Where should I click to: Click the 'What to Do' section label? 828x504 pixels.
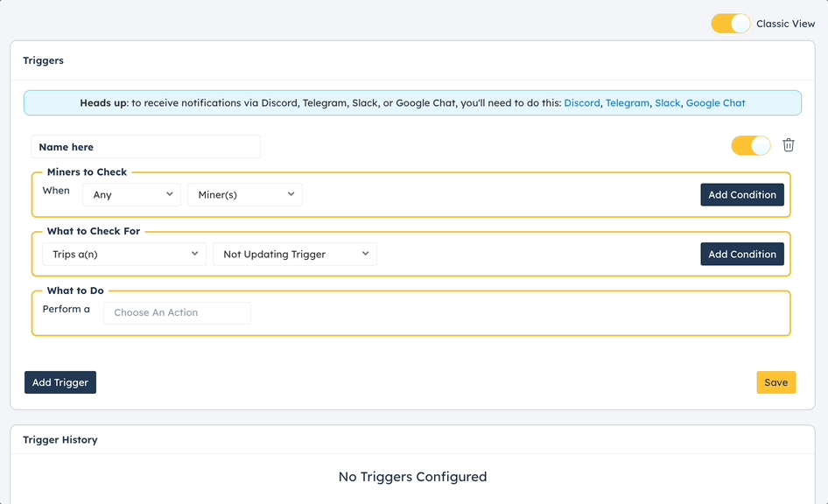point(75,290)
